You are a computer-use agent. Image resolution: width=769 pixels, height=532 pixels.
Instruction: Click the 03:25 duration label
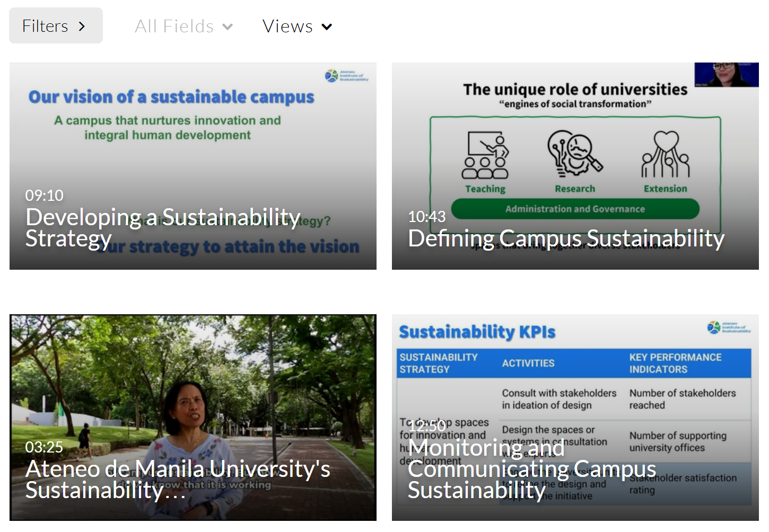click(x=44, y=447)
